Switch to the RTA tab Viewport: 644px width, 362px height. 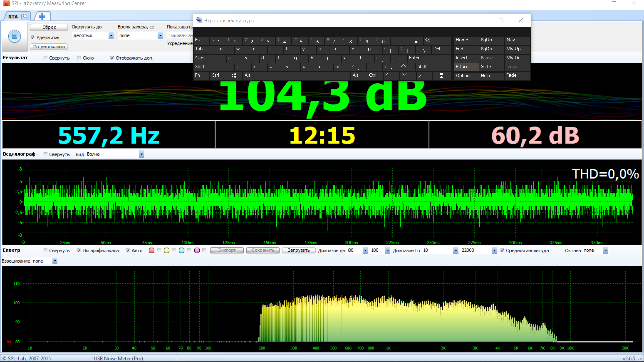(x=13, y=16)
